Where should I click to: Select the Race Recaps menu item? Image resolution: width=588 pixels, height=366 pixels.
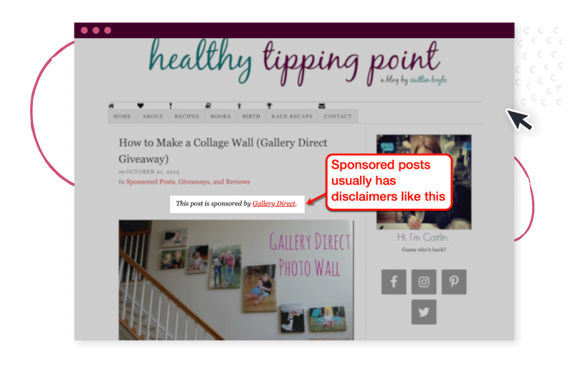(x=292, y=116)
